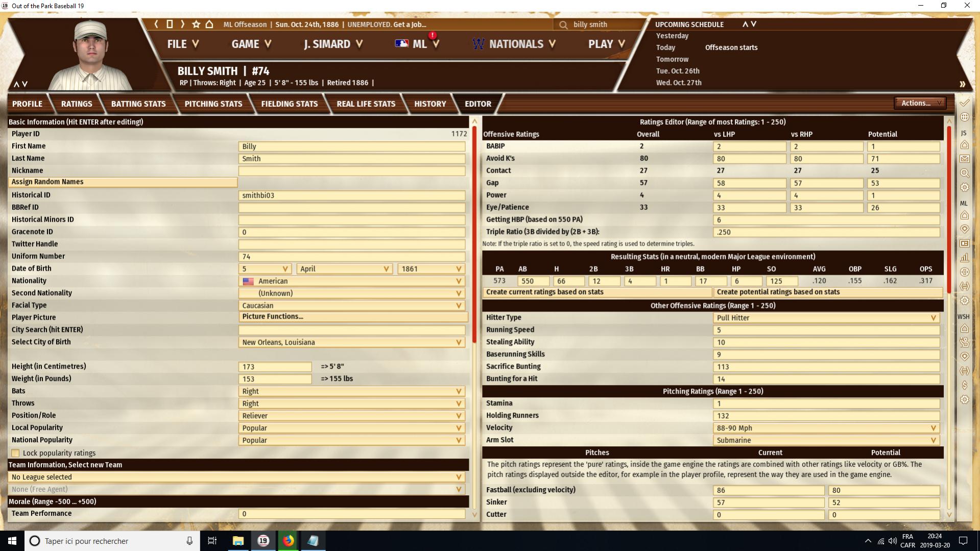The height and width of the screenshot is (551, 980).
Task: Open the birth day dropdown
Action: point(265,269)
